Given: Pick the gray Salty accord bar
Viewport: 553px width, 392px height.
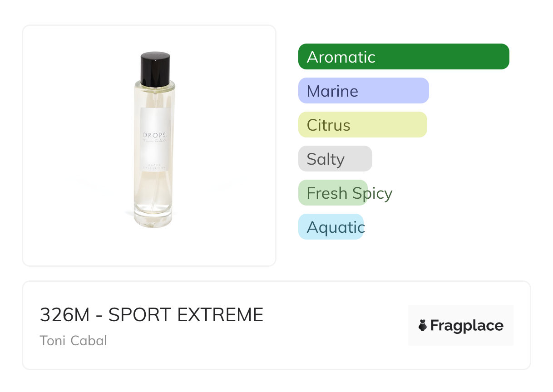Looking at the screenshot, I should tap(335, 159).
